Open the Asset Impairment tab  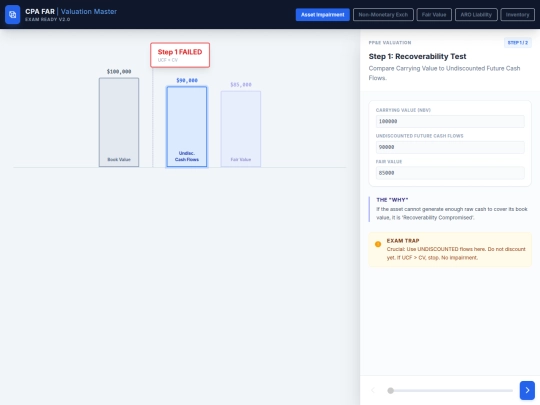(x=322, y=14)
